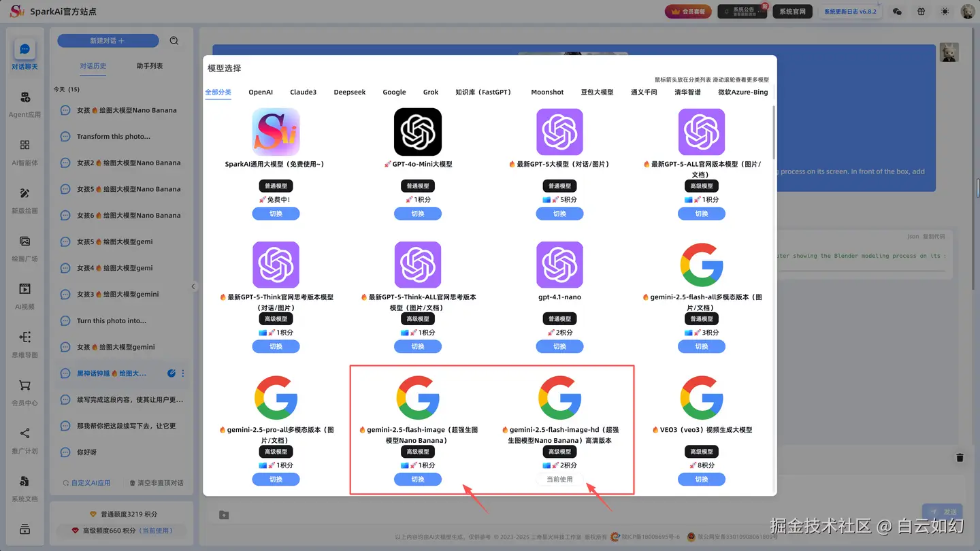Viewport: 980px width, 551px height.
Task: Open 新版绘画 sidebar section
Action: (24, 200)
